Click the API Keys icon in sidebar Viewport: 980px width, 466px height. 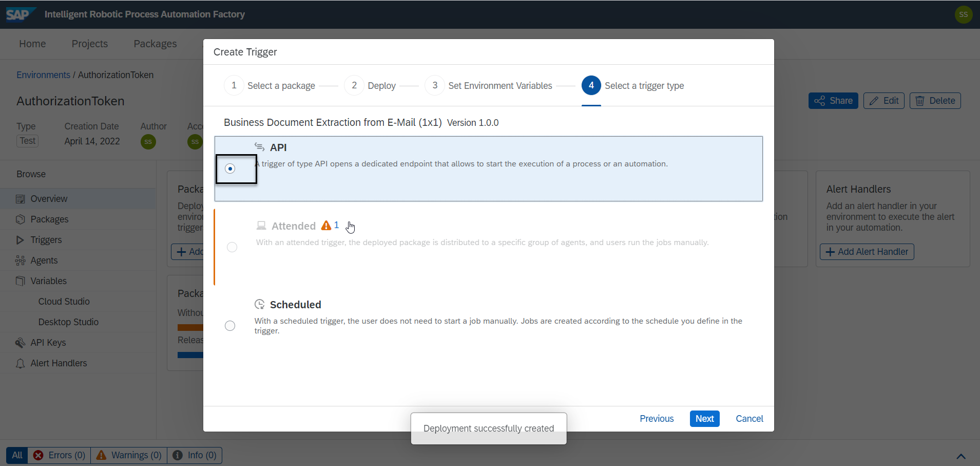20,343
